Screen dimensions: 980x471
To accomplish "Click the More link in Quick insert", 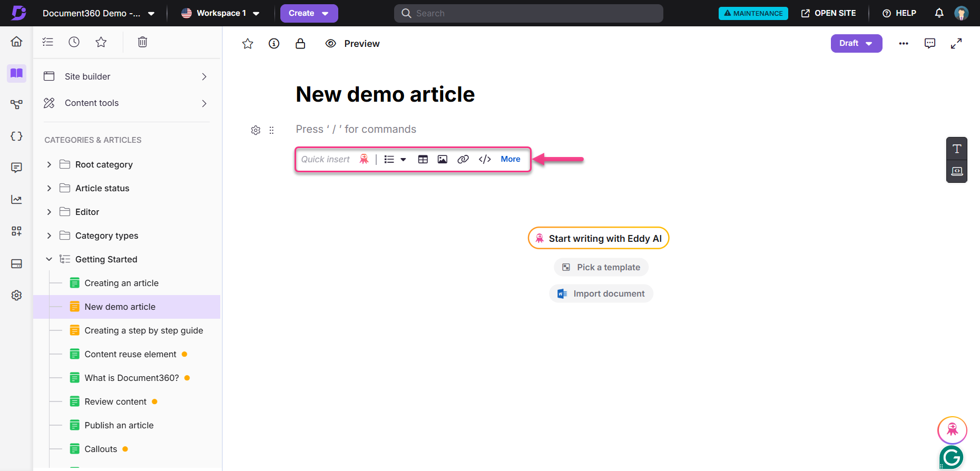I will click(511, 159).
